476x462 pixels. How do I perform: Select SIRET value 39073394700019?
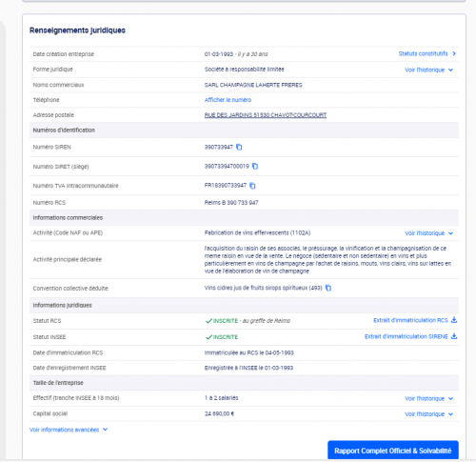(x=227, y=166)
